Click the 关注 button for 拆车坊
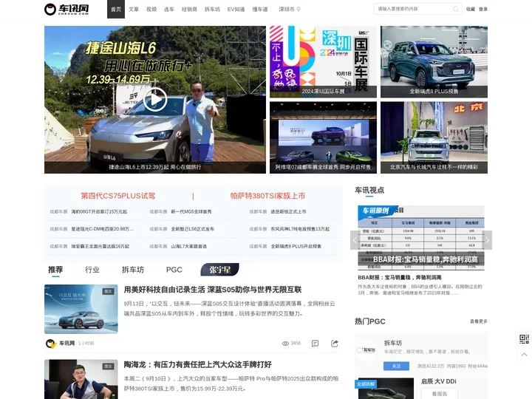Screen dimensions: 532x399 coord(396,366)
